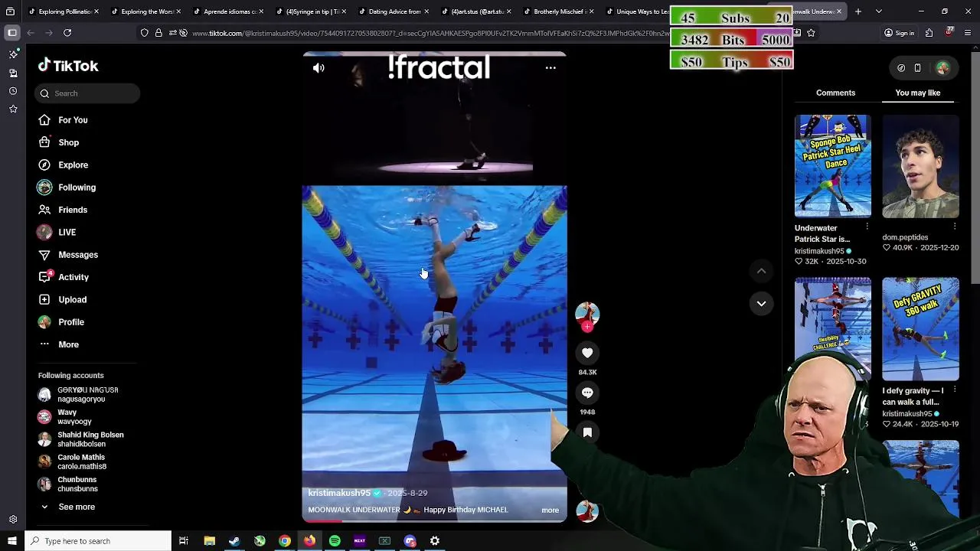Open the video three-dots options menu
Image resolution: width=980 pixels, height=551 pixels.
click(550, 68)
